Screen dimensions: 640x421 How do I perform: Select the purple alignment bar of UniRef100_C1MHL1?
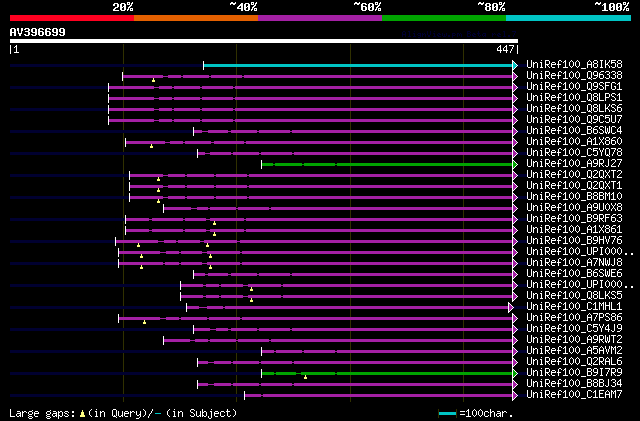348,307
